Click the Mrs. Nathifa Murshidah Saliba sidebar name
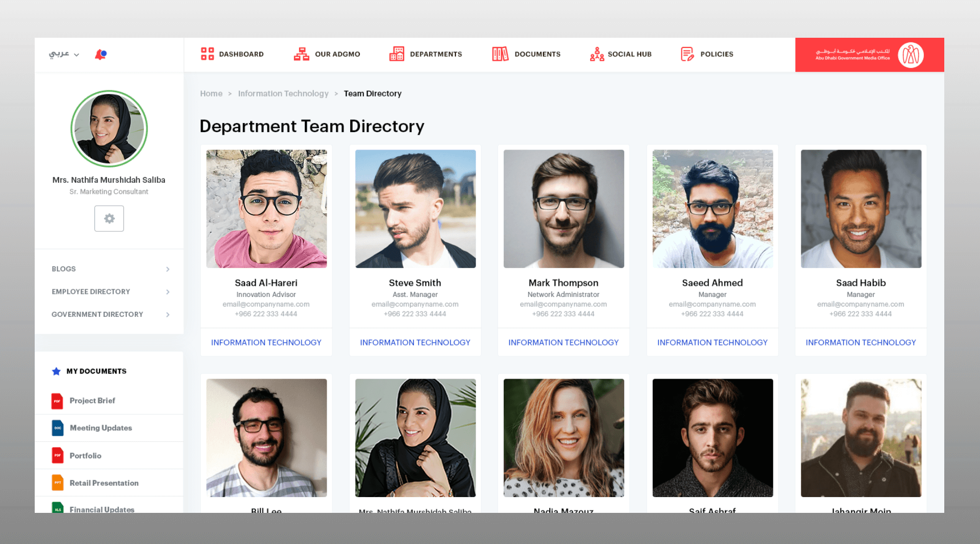 pyautogui.click(x=109, y=180)
